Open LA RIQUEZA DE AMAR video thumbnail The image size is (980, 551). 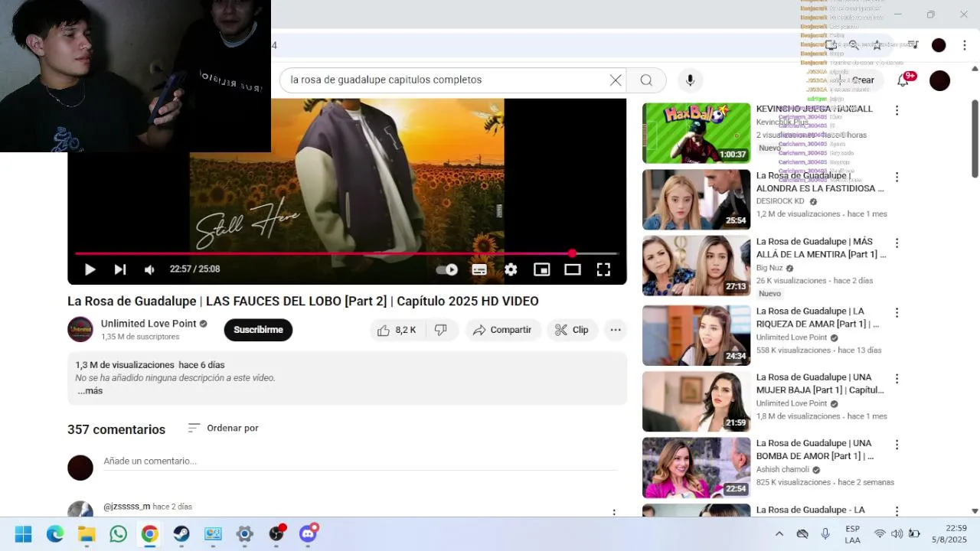click(x=696, y=335)
